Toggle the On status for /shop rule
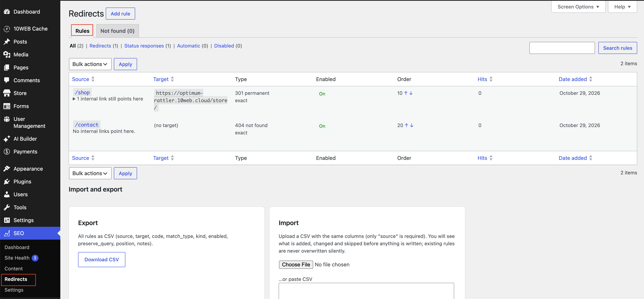The image size is (644, 299). tap(322, 94)
